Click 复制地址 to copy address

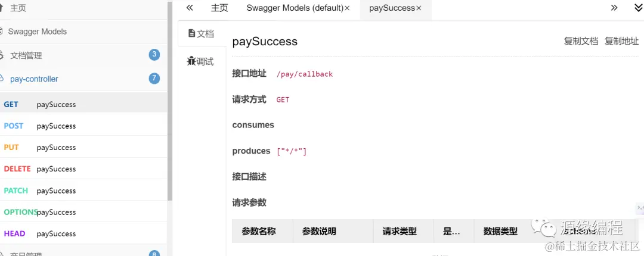tap(621, 41)
